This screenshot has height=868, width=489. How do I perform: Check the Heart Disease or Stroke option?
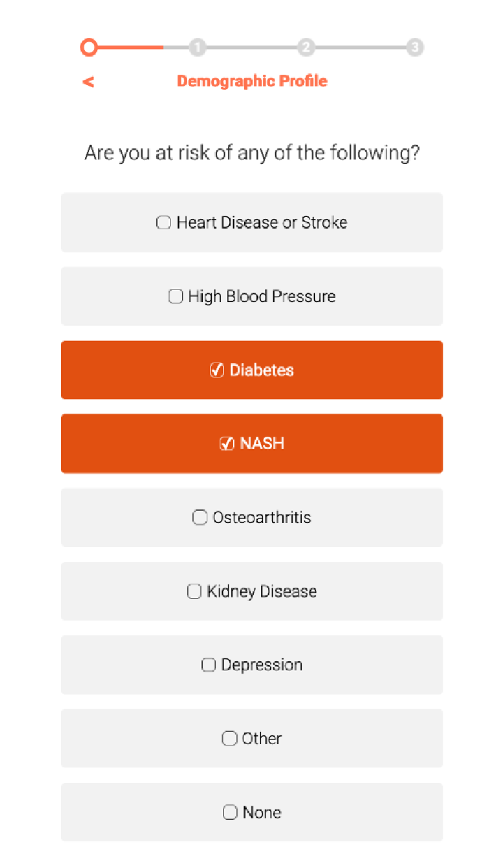point(251,222)
